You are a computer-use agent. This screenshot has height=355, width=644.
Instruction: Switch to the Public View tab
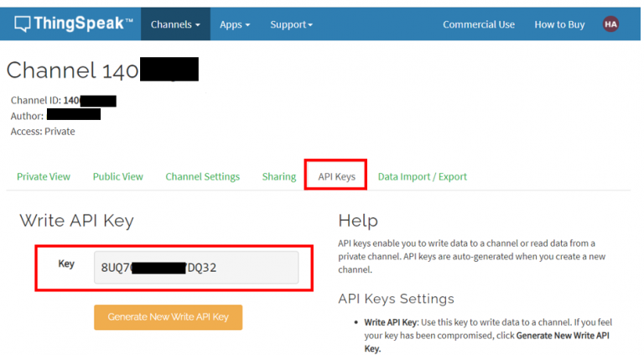[118, 176]
